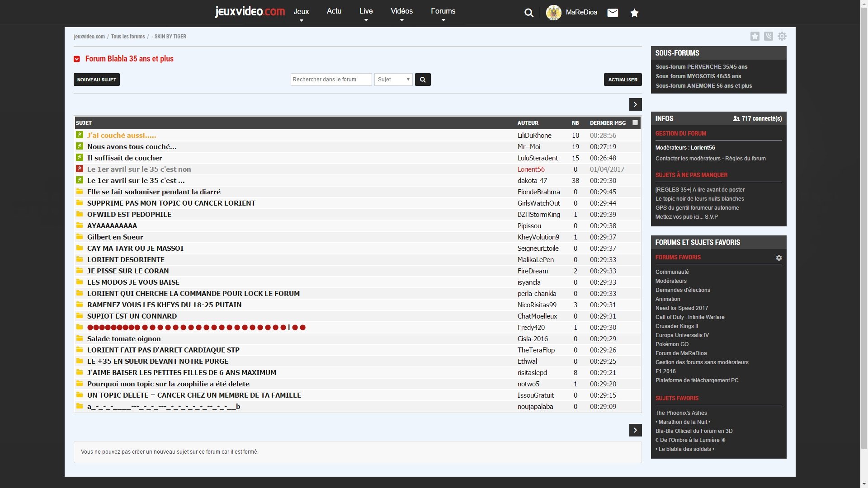
Task: Expand the Jeux menu dropdown
Action: click(x=301, y=12)
